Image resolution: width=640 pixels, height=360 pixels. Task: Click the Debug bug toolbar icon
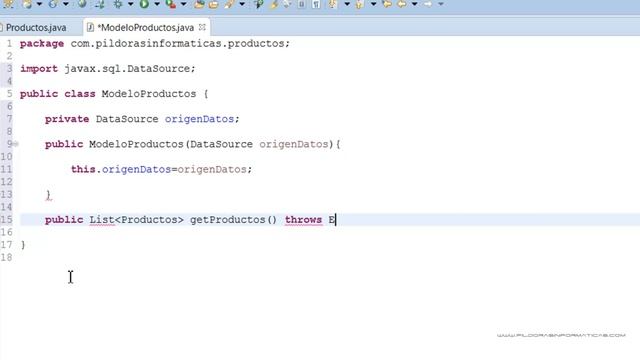point(118,4)
